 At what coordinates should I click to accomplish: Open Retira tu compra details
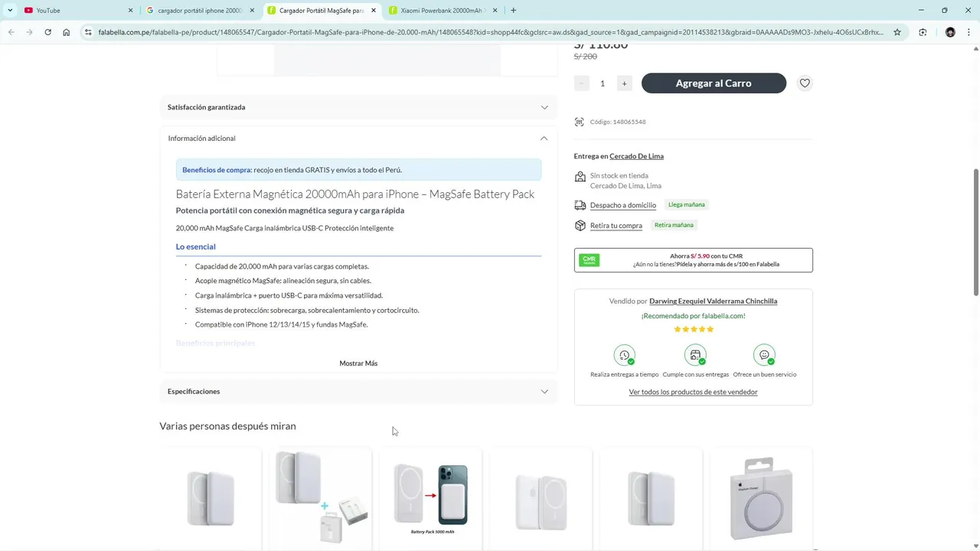(x=616, y=226)
